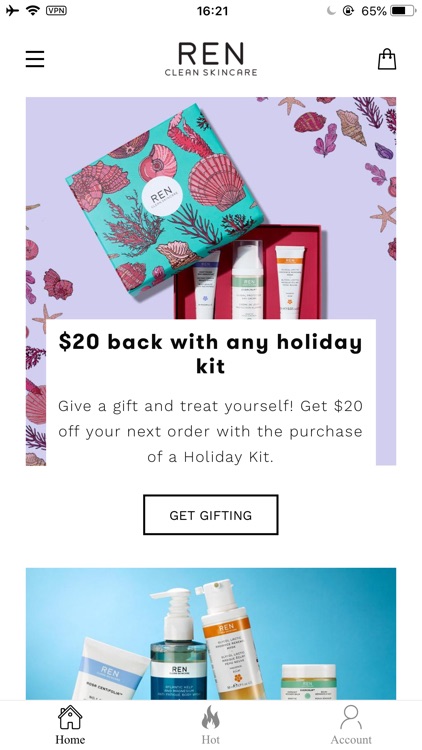The height and width of the screenshot is (750, 422).
Task: Select the Home tab label
Action: point(70,739)
